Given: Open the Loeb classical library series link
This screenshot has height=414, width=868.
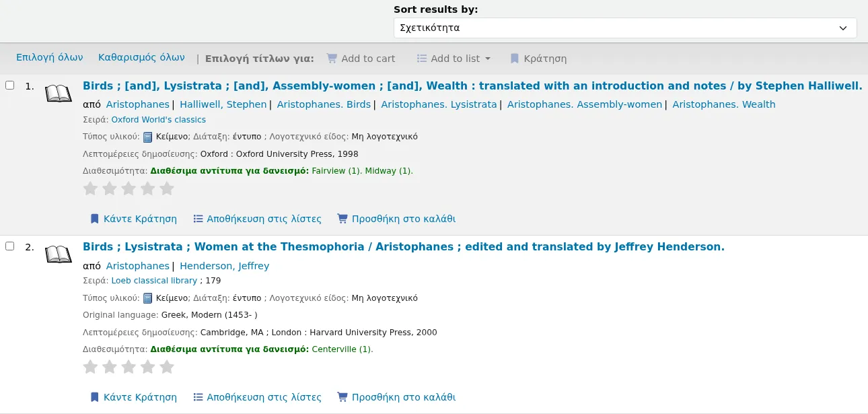Looking at the screenshot, I should tap(154, 281).
